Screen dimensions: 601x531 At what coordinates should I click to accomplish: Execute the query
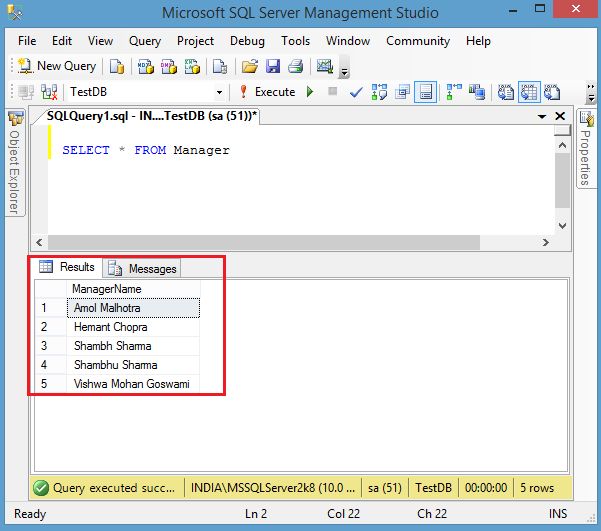pos(267,92)
